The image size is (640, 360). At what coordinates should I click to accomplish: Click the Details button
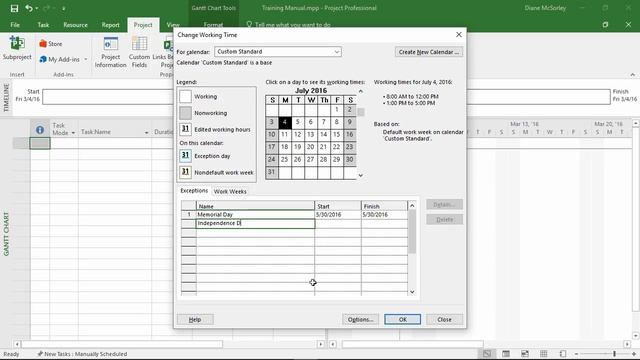444,204
